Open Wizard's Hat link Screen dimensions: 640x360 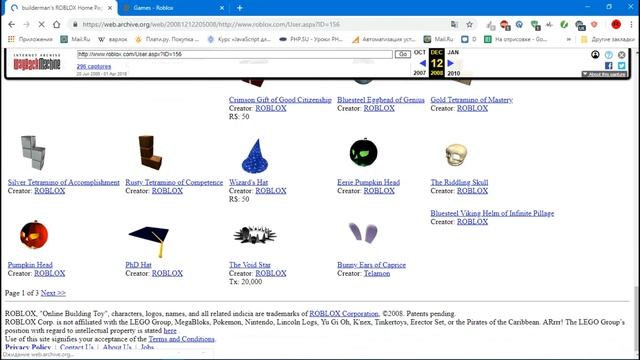(249, 182)
